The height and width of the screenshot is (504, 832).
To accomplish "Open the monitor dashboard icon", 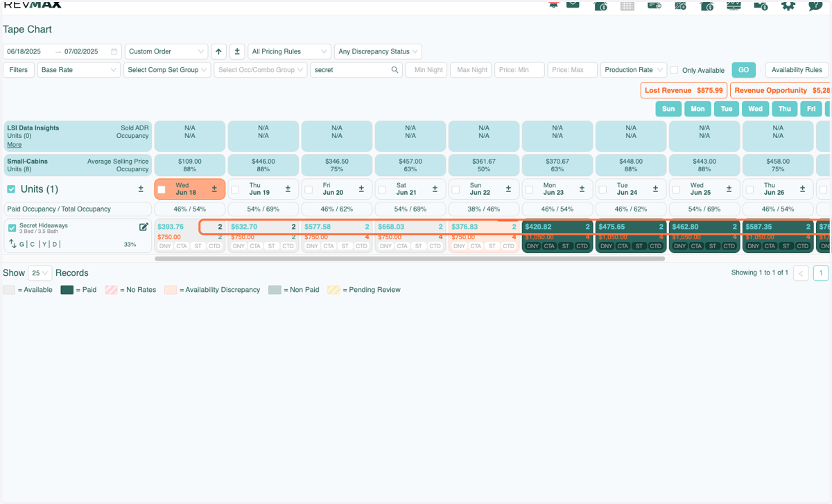I will pos(734,6).
